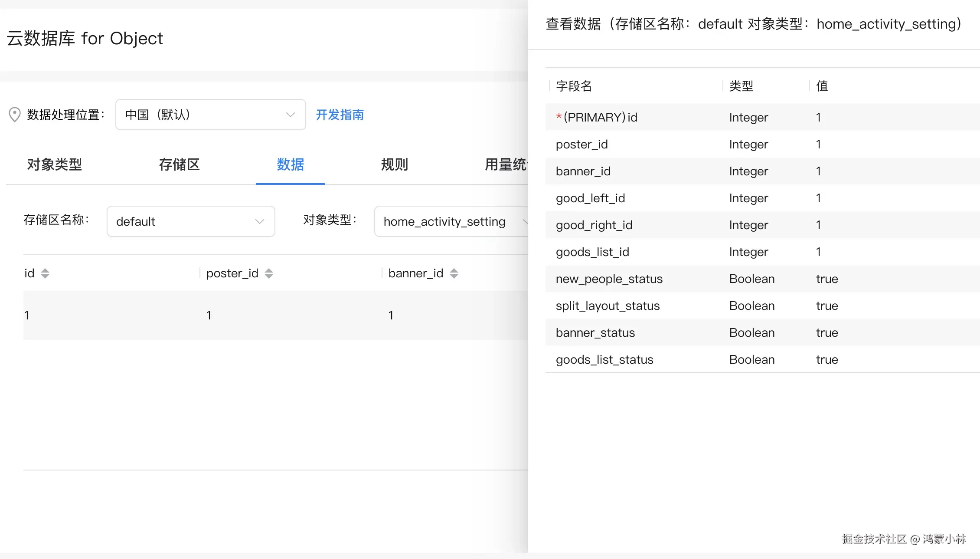
Task: Click the new_people_status field row
Action: click(x=609, y=279)
